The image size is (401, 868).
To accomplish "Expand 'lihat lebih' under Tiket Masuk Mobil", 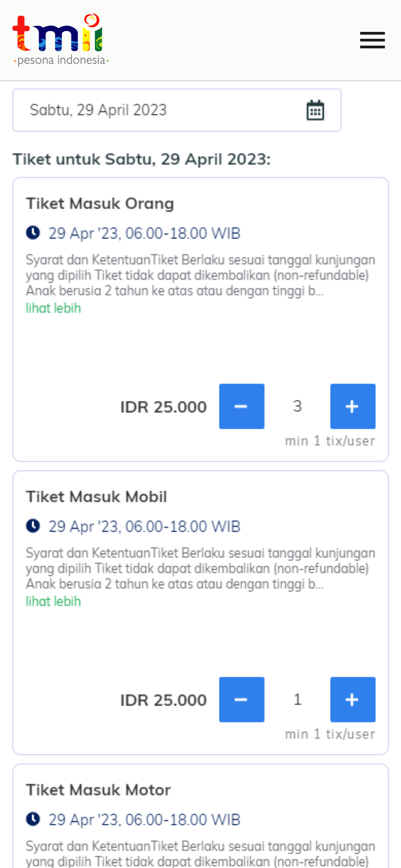I will click(53, 602).
